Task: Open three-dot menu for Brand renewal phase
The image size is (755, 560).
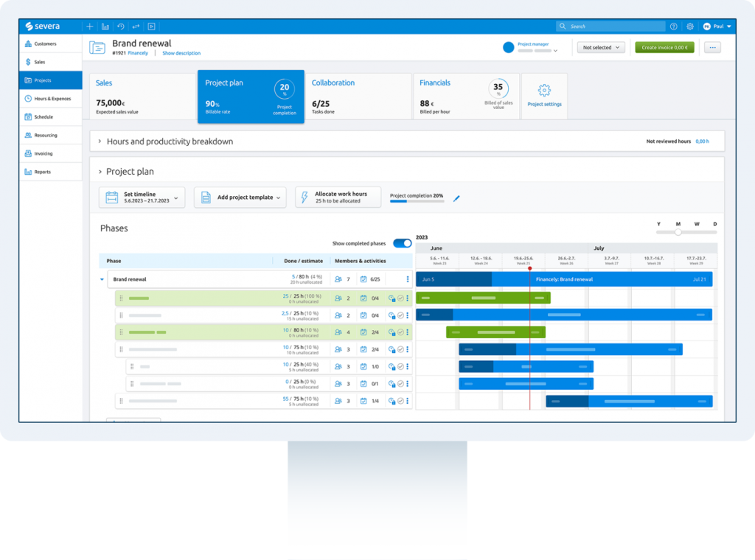Action: coord(407,280)
